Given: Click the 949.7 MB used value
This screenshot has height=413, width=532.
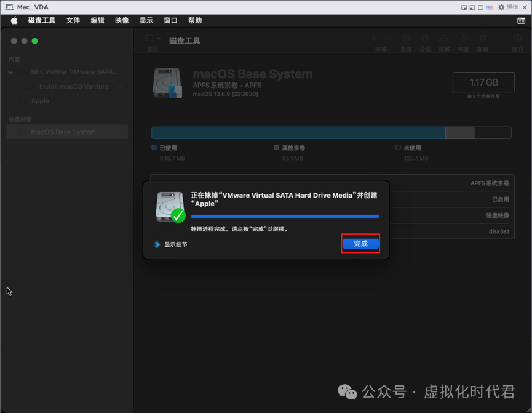Looking at the screenshot, I should (172, 158).
